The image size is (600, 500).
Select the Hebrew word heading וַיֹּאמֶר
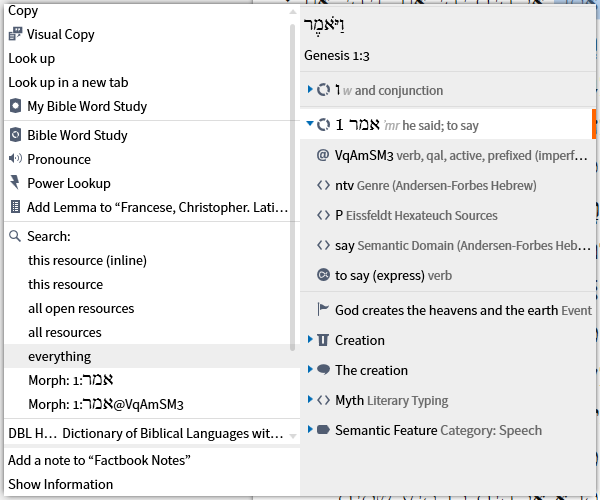(324, 25)
